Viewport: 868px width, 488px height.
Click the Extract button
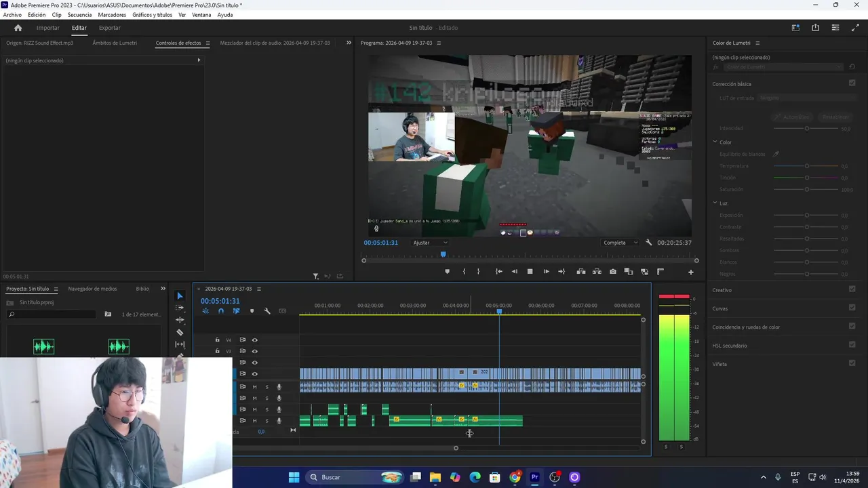click(597, 272)
